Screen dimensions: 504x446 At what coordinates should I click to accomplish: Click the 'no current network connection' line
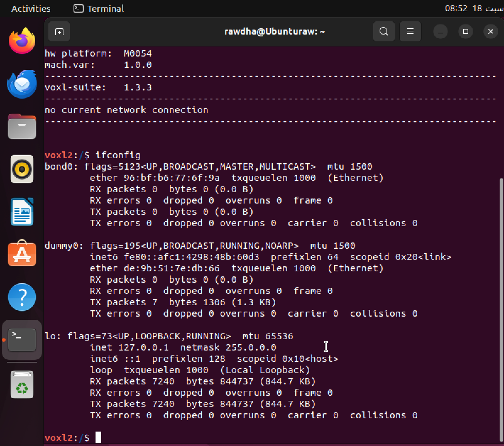pyautogui.click(x=126, y=110)
